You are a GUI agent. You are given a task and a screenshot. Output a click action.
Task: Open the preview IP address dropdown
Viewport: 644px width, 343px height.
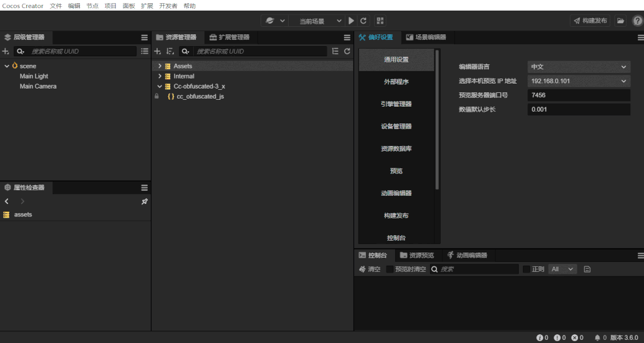click(579, 81)
